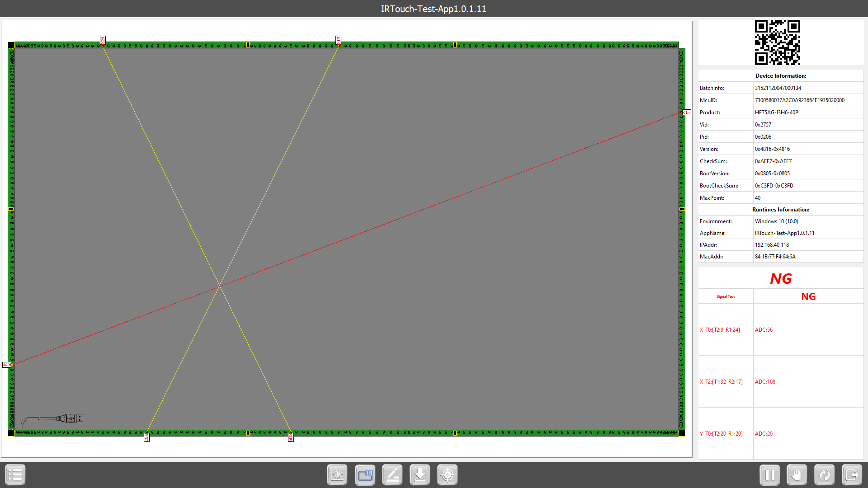This screenshot has width=868, height=488.
Task: Click the download firmware icon
Action: point(420,475)
